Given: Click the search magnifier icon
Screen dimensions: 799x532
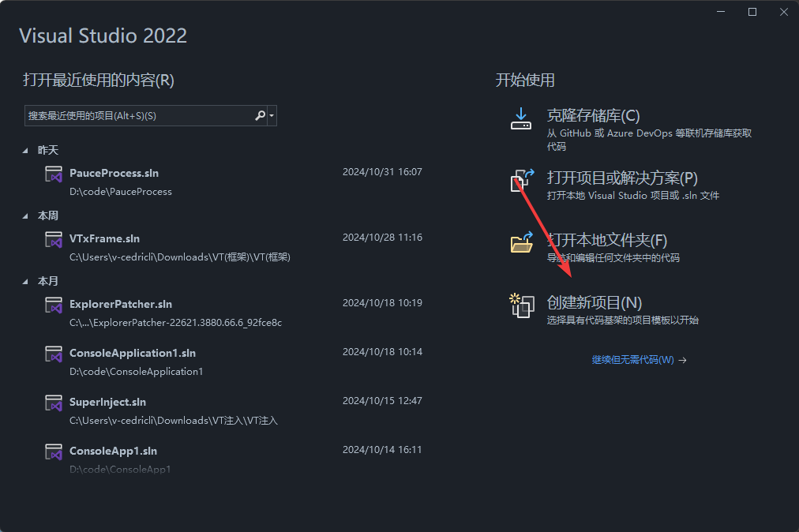Looking at the screenshot, I should click(260, 116).
